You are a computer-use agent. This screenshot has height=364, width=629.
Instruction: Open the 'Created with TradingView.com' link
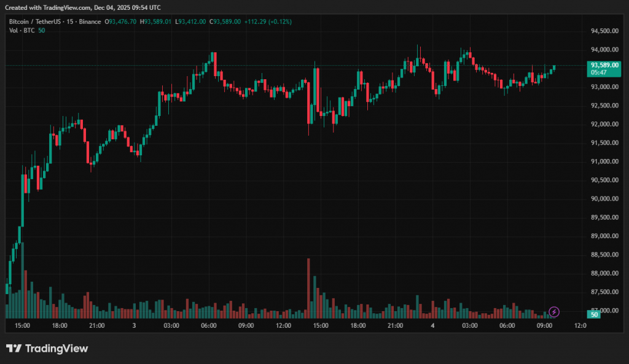83,7
